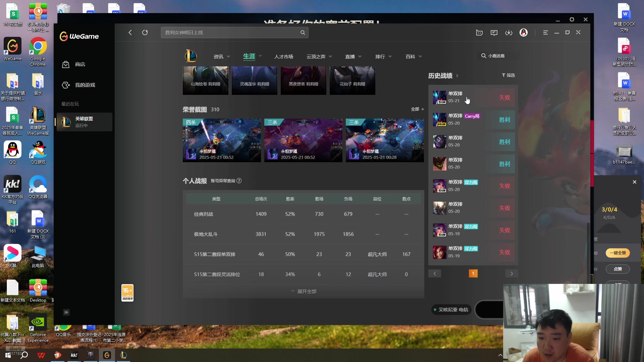Viewport: 644px width, 362px height.
Task: Open the 账号异常查询 help question icon
Action: pyautogui.click(x=239, y=181)
